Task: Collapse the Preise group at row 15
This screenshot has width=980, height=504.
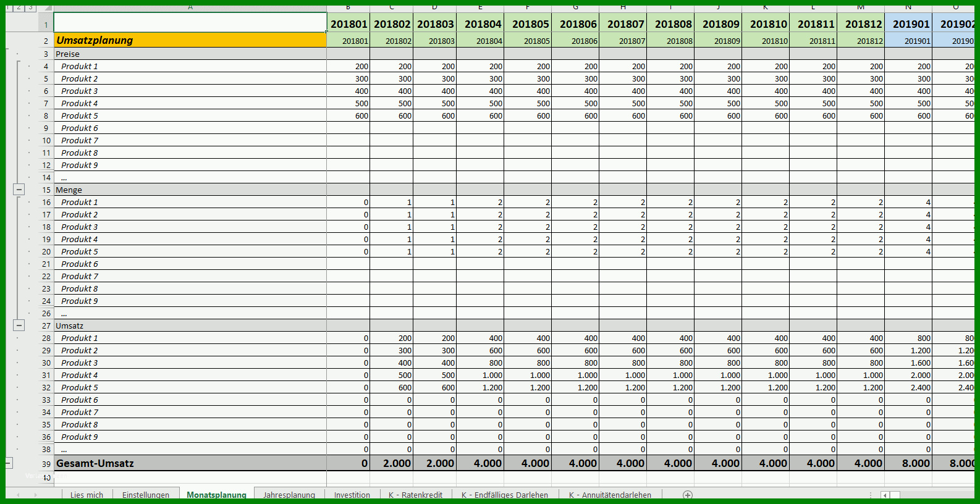Action: (x=19, y=190)
